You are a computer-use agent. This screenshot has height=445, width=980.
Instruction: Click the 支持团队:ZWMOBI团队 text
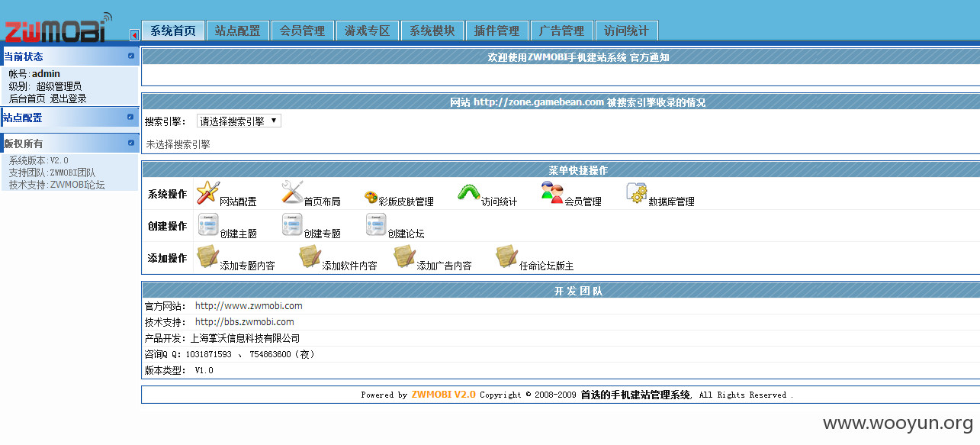pyautogui.click(x=52, y=173)
